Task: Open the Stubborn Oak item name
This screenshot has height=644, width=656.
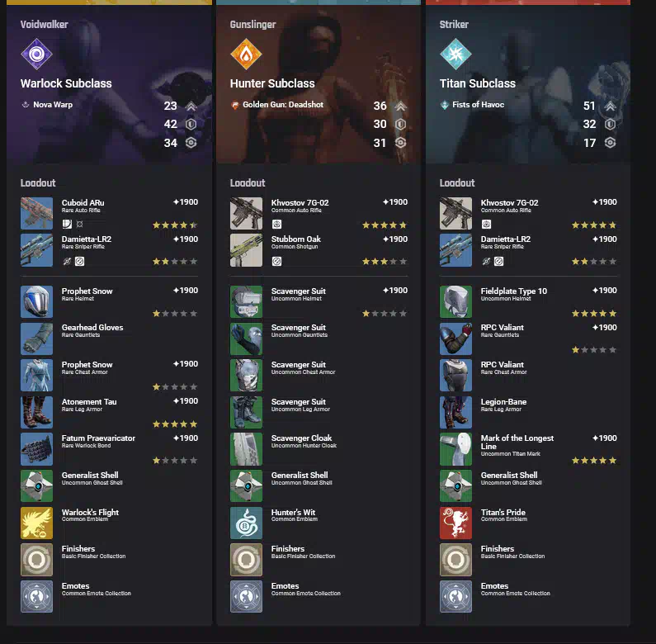Action: pyautogui.click(x=295, y=239)
